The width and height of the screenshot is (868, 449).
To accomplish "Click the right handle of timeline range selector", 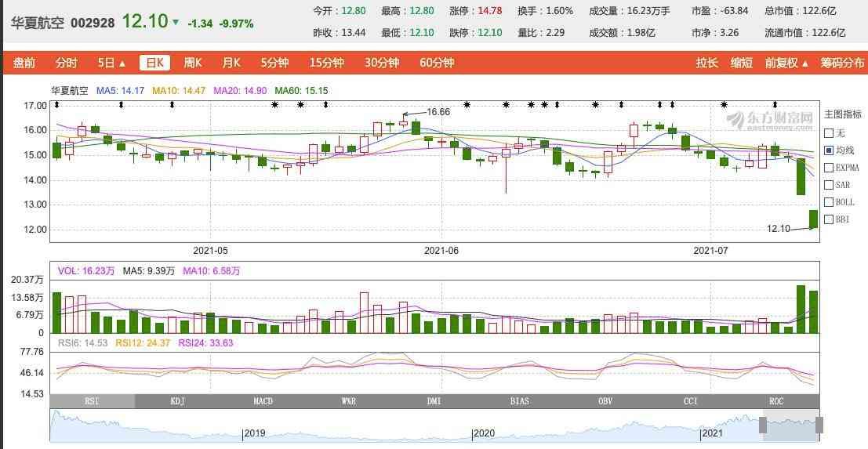I will click(x=819, y=425).
